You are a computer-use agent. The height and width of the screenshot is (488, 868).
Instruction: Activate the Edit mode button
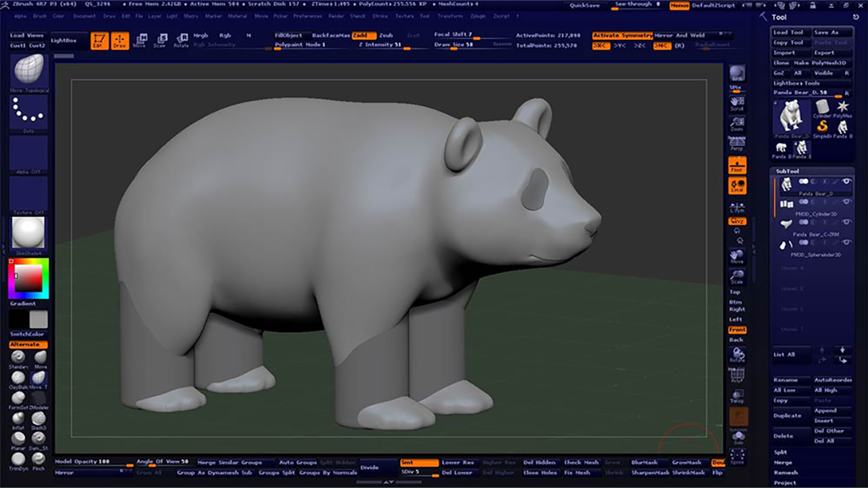click(99, 41)
